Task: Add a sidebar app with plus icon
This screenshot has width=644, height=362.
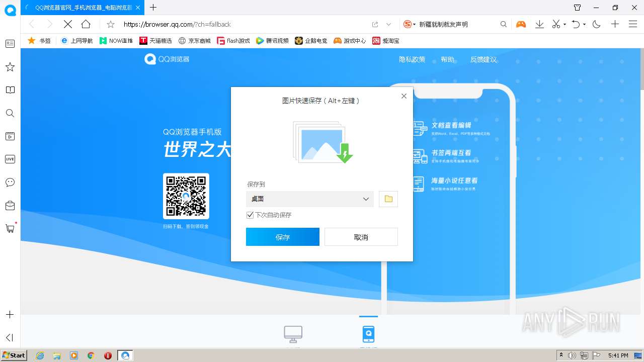Action: point(10,315)
